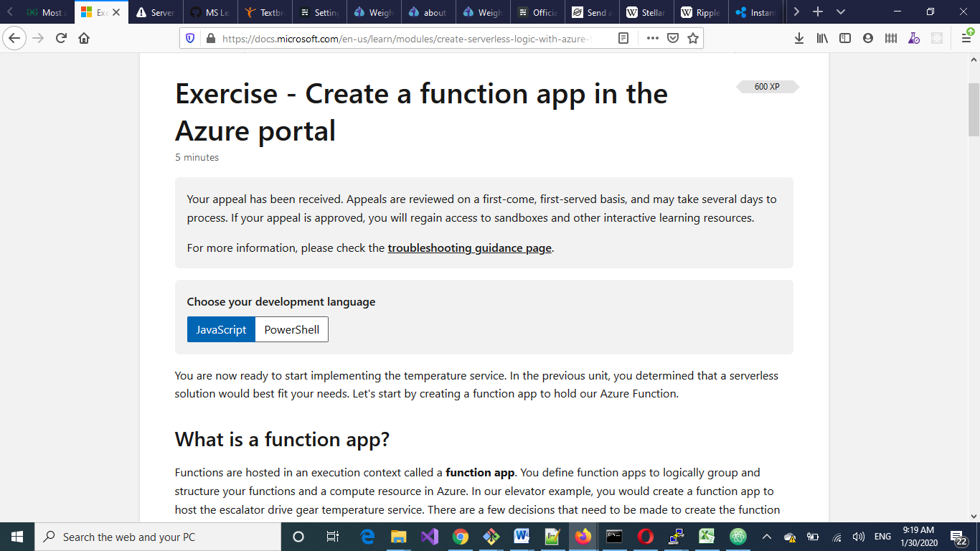Click the taskbar search box

tap(158, 537)
